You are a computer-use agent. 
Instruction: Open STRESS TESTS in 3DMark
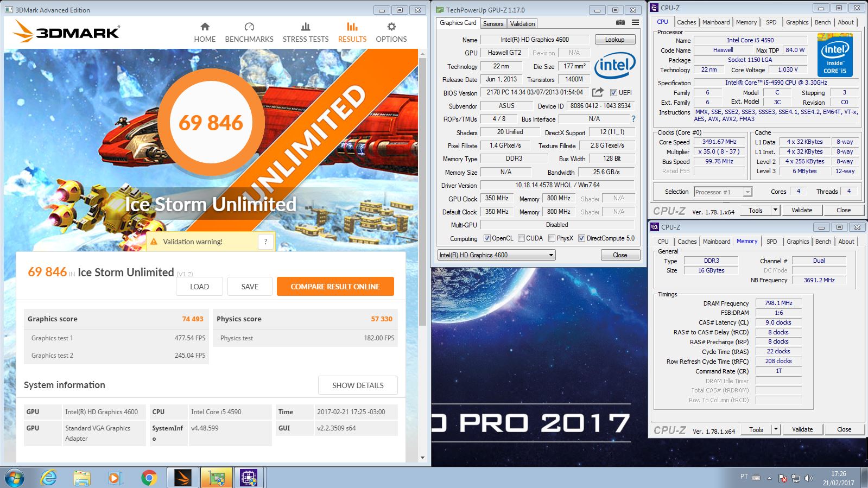(x=306, y=33)
